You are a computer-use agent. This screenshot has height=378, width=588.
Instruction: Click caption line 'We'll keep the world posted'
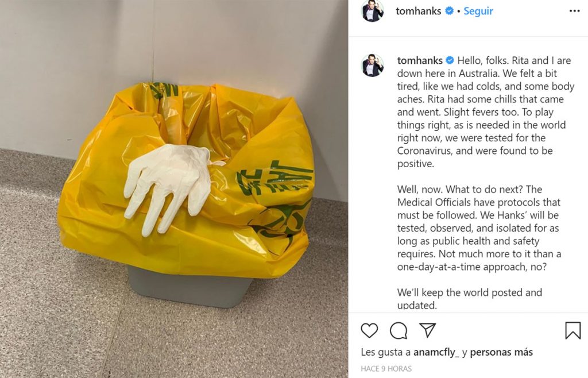click(x=470, y=299)
